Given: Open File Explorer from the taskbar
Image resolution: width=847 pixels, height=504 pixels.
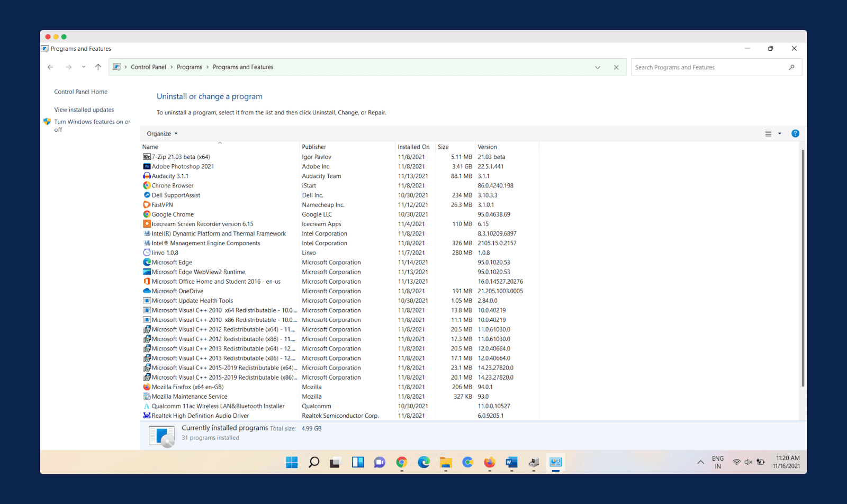Looking at the screenshot, I should point(445,462).
